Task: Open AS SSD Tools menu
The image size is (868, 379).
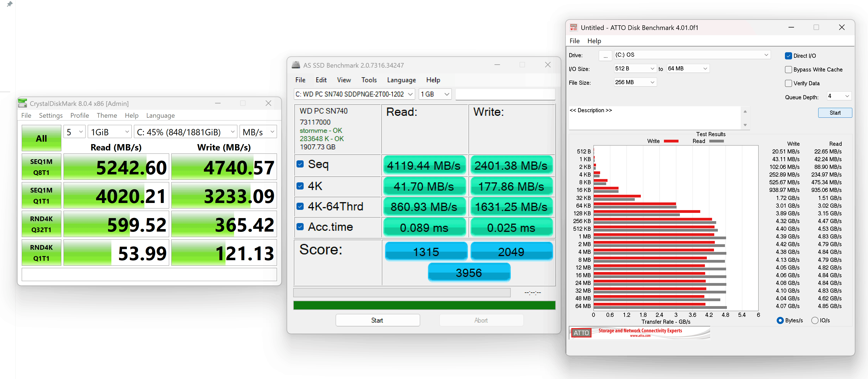Action: [369, 80]
